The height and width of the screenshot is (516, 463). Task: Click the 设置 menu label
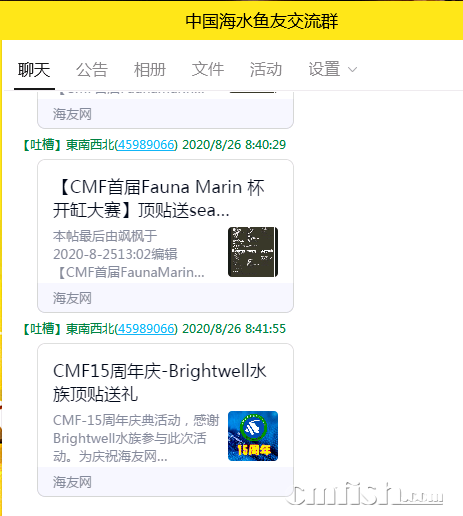[324, 69]
